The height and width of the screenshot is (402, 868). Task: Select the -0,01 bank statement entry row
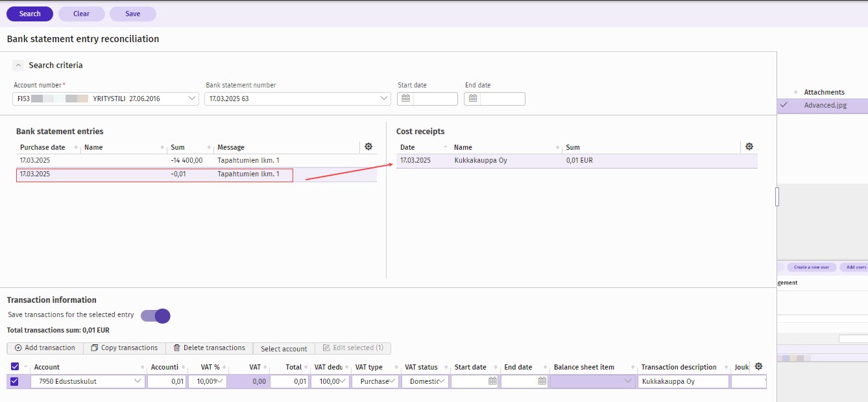[196, 174]
